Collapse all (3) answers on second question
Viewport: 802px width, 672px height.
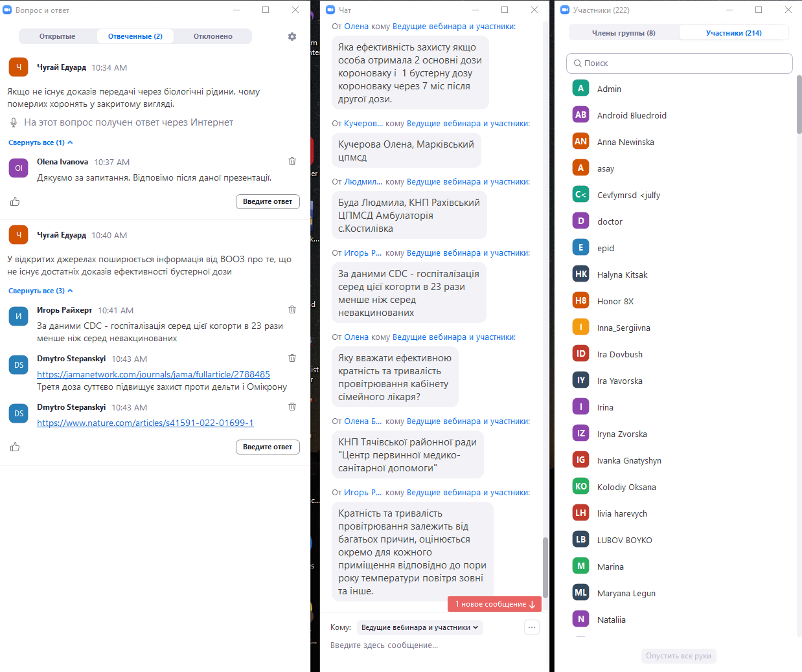pos(40,291)
